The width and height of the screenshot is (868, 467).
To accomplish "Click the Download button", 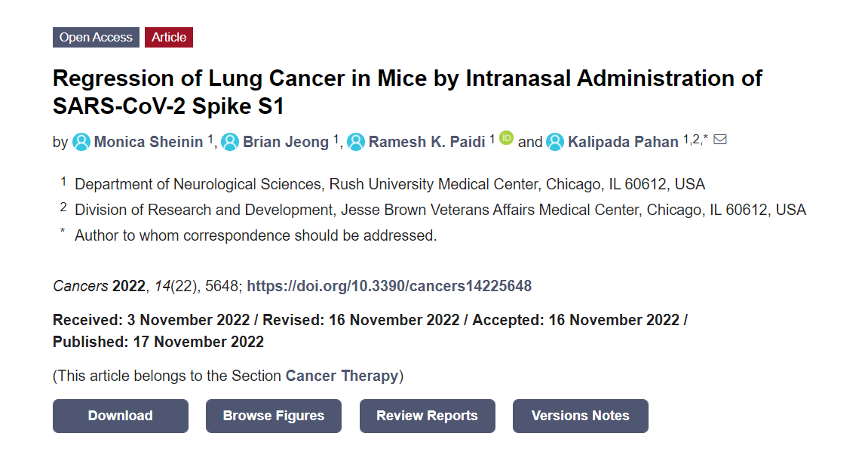I will 121,416.
